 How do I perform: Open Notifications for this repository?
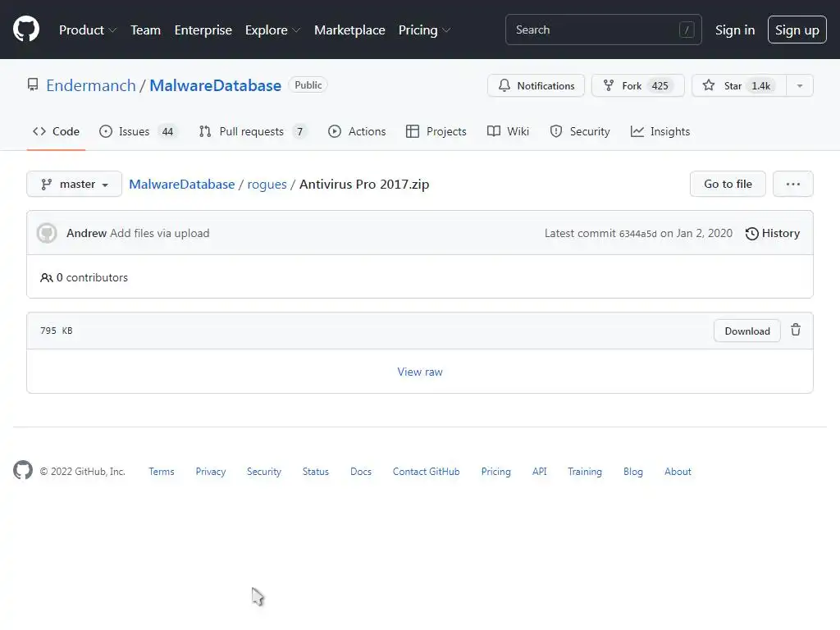tap(536, 85)
